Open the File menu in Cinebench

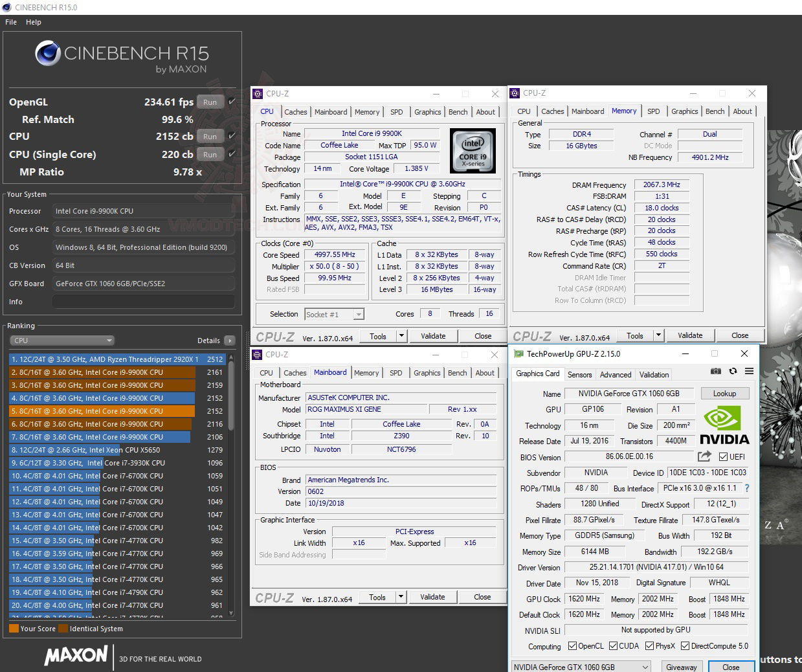10,21
